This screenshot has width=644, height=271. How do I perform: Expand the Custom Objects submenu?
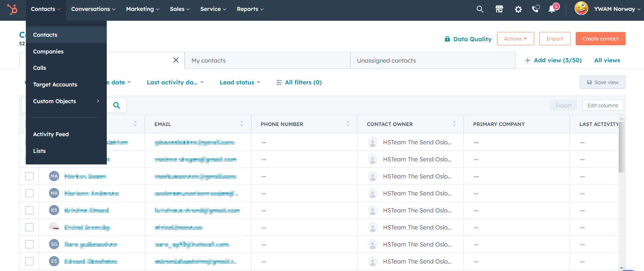66,101
